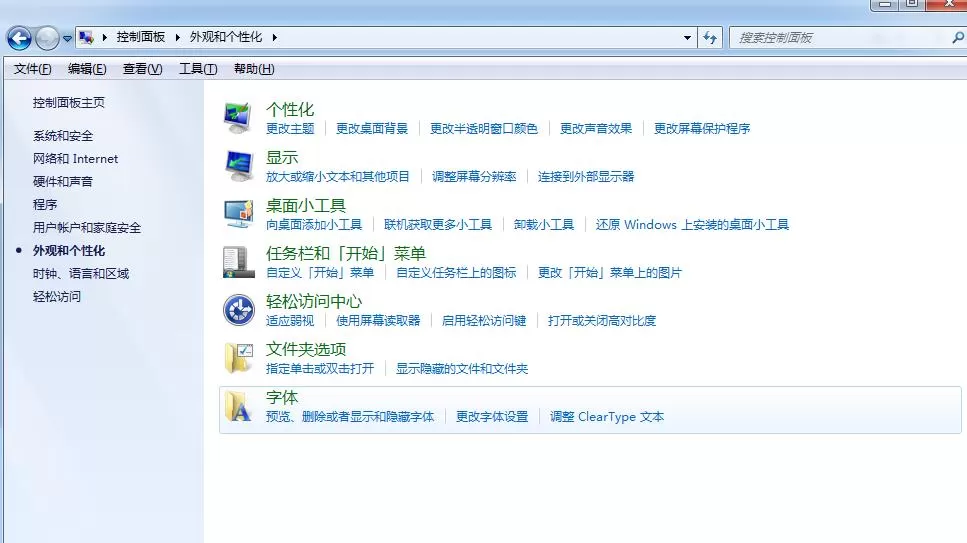
Task: Click 使用屏幕读取器 link
Action: coord(378,321)
